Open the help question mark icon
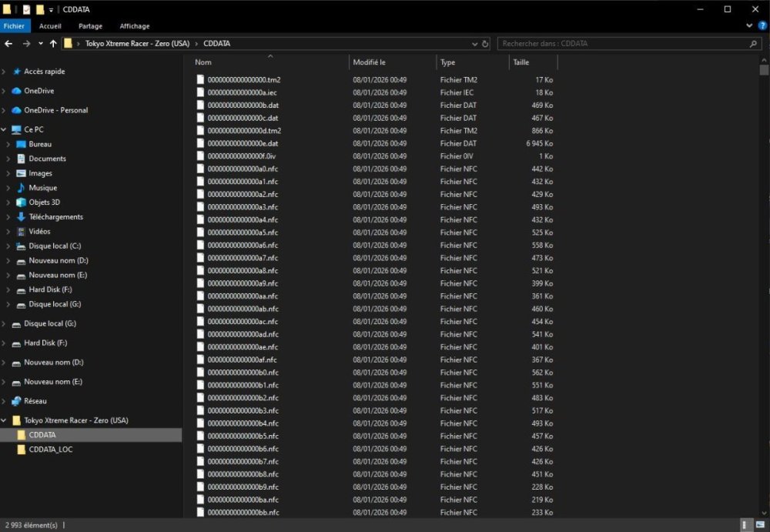 [762, 25]
